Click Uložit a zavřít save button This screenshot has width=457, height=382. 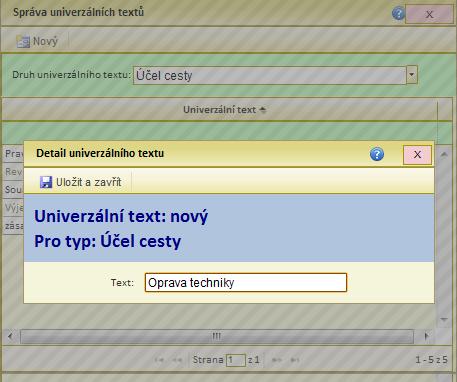pyautogui.click(x=81, y=182)
